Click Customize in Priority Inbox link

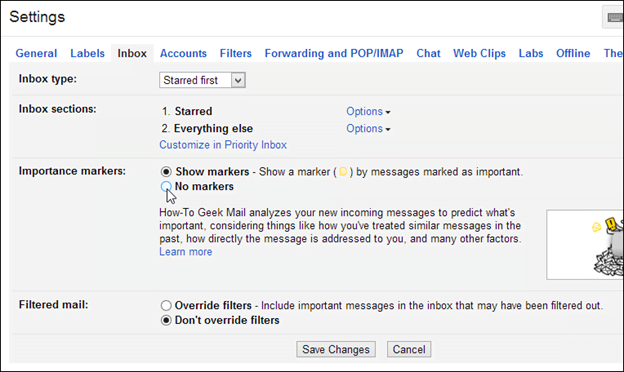click(223, 145)
